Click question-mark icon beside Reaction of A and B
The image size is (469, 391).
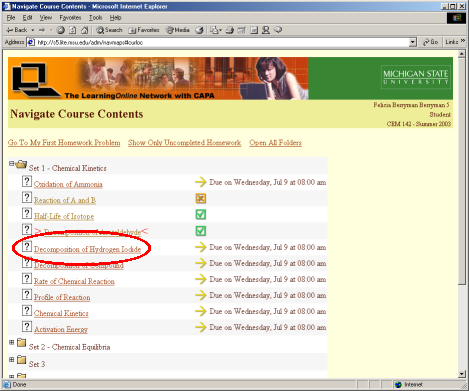(x=27, y=197)
